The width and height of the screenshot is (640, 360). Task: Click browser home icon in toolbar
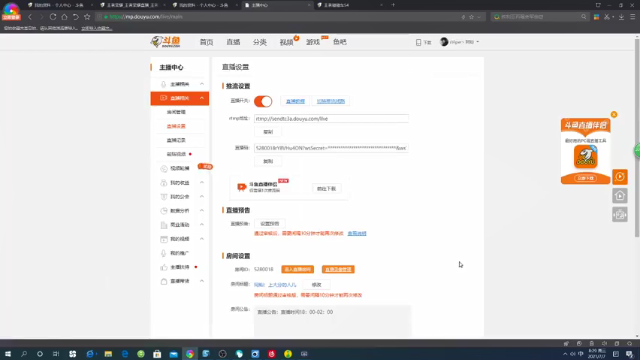[x=64, y=17]
